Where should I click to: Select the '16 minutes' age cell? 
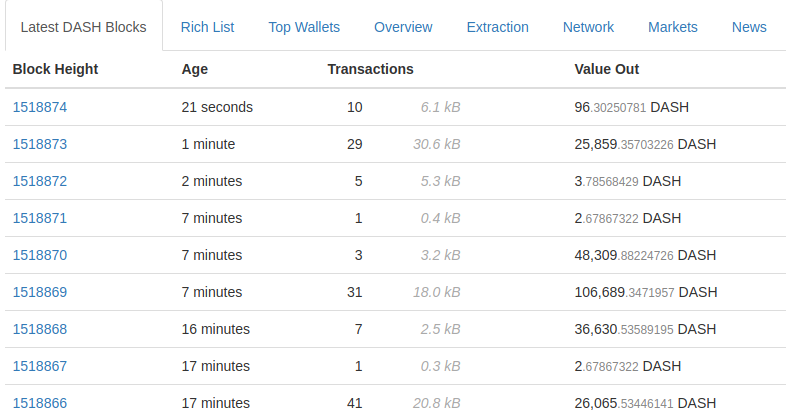(216, 329)
